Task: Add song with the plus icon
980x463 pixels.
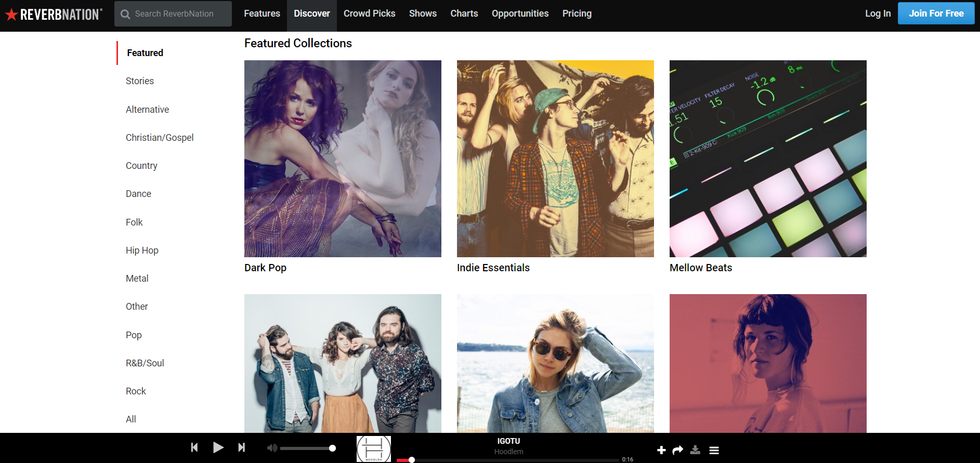Action: pyautogui.click(x=661, y=450)
